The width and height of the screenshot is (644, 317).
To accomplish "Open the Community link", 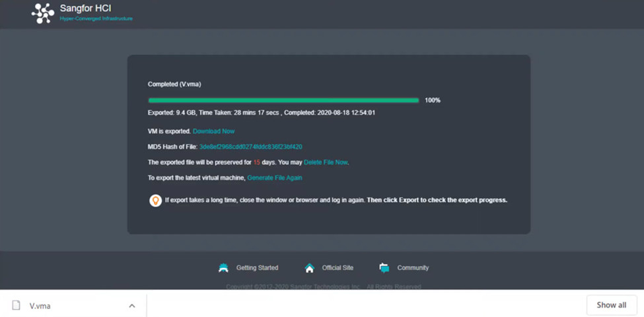I will pyautogui.click(x=413, y=267).
